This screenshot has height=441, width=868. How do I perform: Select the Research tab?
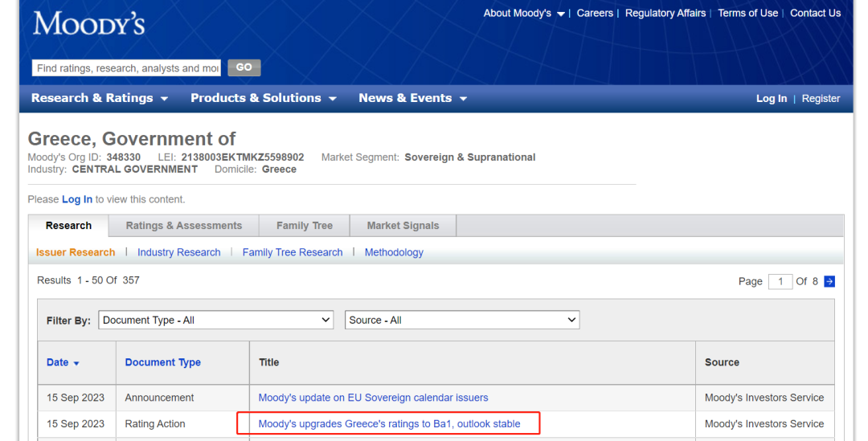pos(68,226)
